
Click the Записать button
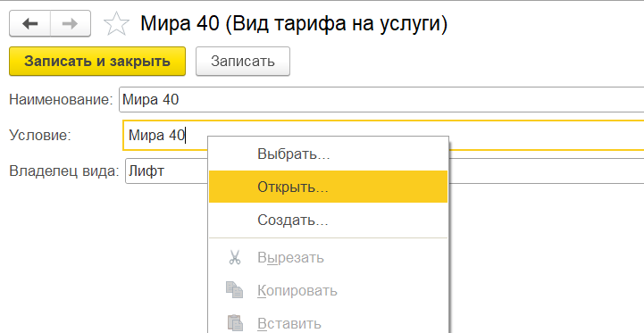[243, 62]
